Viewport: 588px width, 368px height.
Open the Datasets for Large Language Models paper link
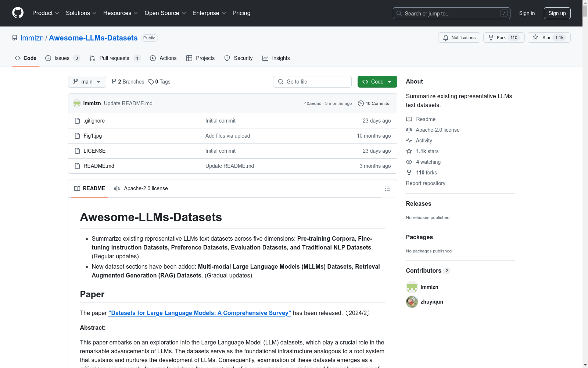pyautogui.click(x=200, y=313)
